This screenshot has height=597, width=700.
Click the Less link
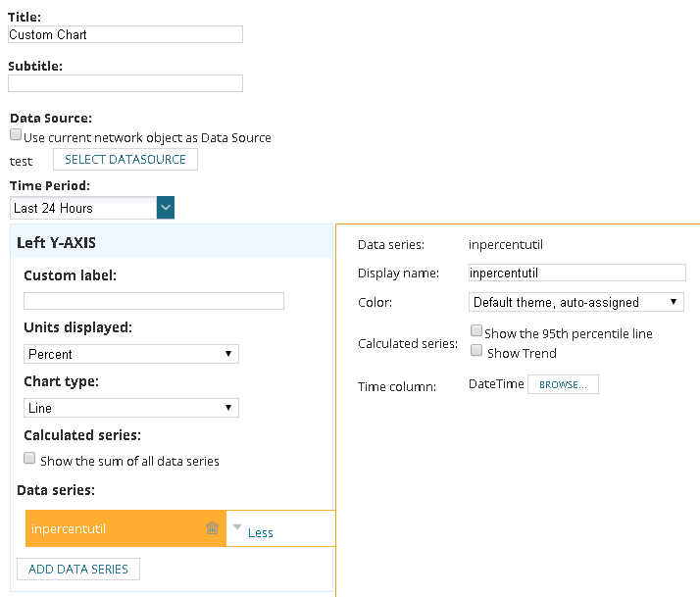pos(261,533)
